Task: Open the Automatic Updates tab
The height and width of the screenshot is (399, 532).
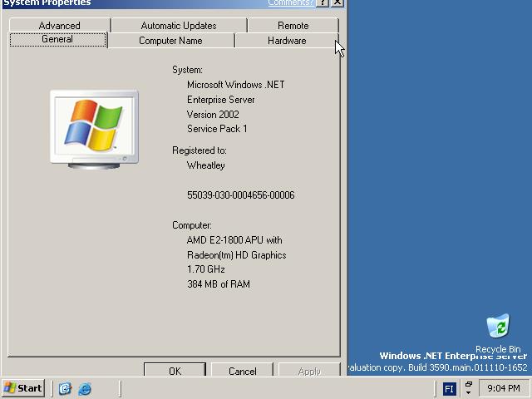Action: point(179,26)
